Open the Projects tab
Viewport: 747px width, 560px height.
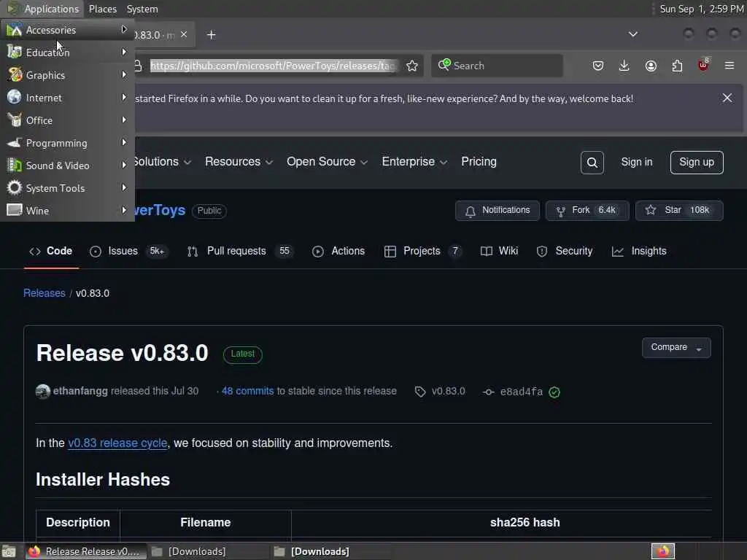tap(422, 251)
